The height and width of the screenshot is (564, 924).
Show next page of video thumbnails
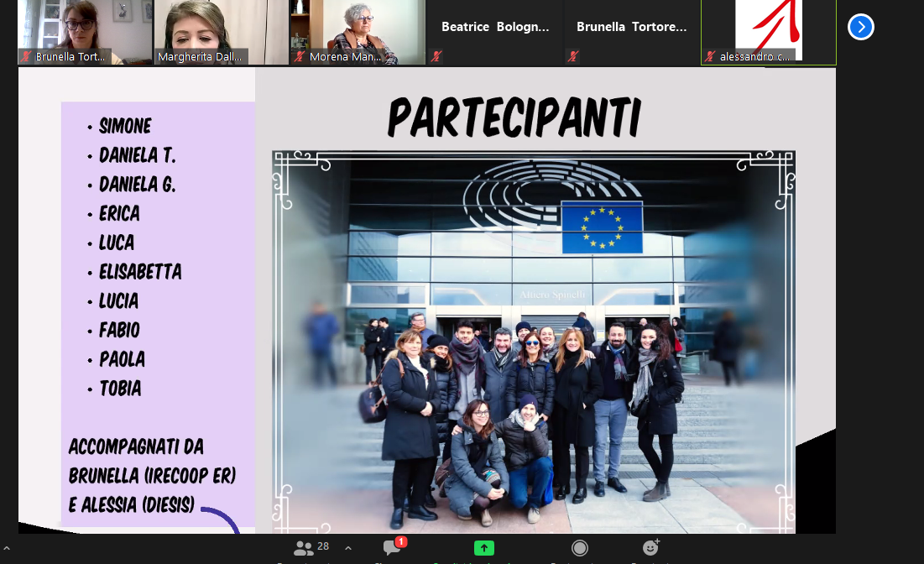pyautogui.click(x=860, y=27)
